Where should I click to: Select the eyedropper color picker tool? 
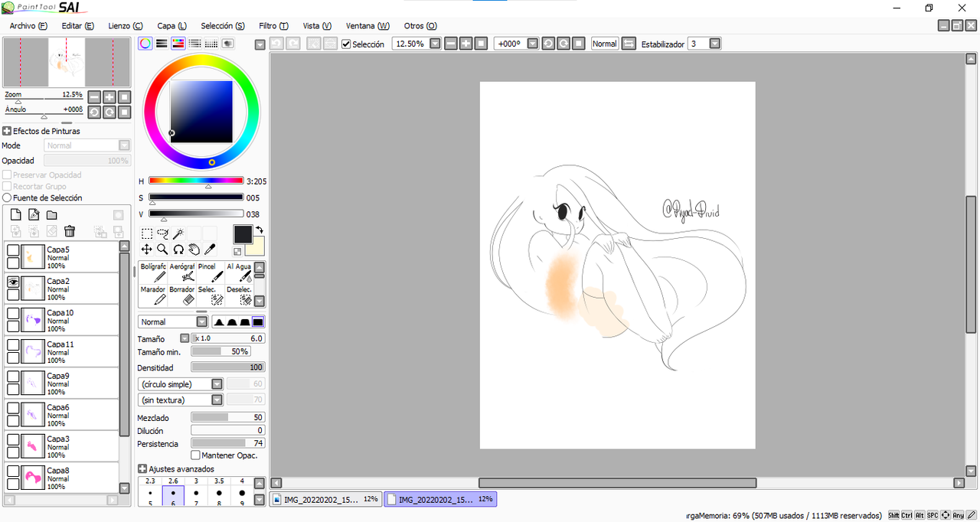pos(210,249)
